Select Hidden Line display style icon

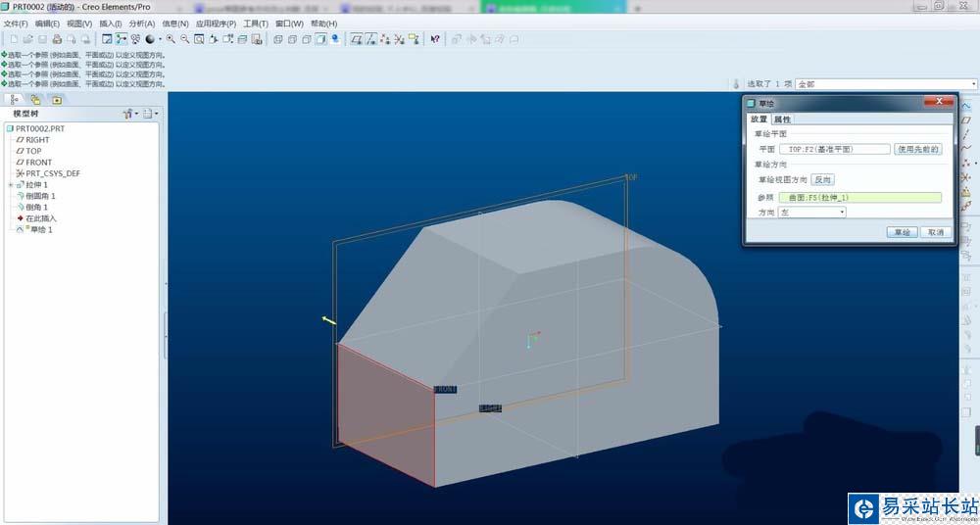pos(292,39)
